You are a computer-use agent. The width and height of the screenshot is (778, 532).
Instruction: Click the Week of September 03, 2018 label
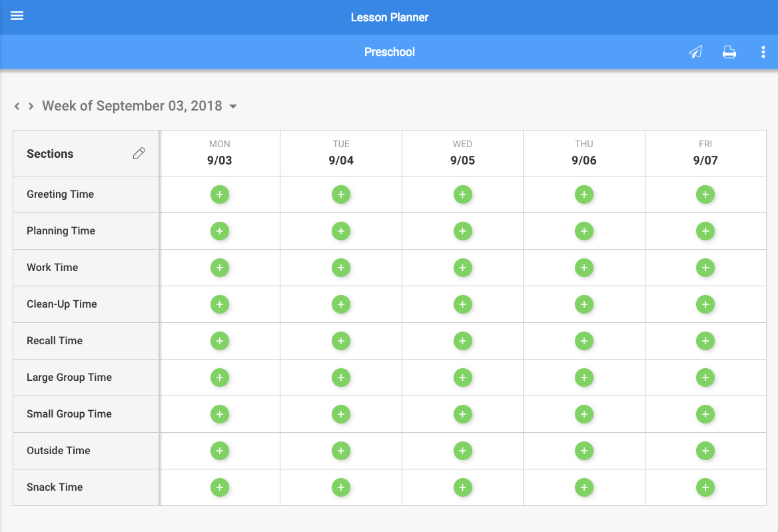click(132, 106)
